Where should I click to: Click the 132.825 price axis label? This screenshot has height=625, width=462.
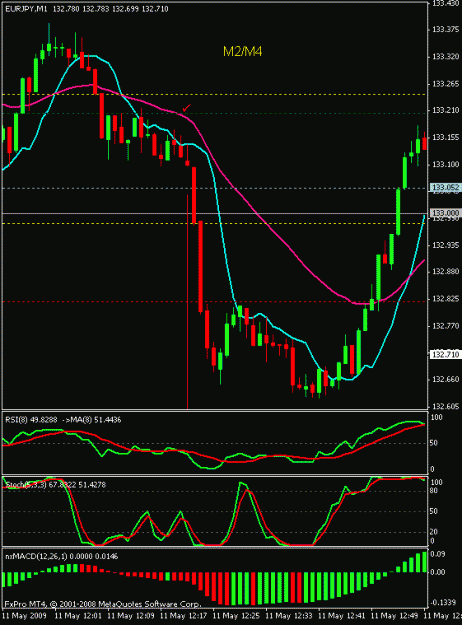(x=446, y=299)
